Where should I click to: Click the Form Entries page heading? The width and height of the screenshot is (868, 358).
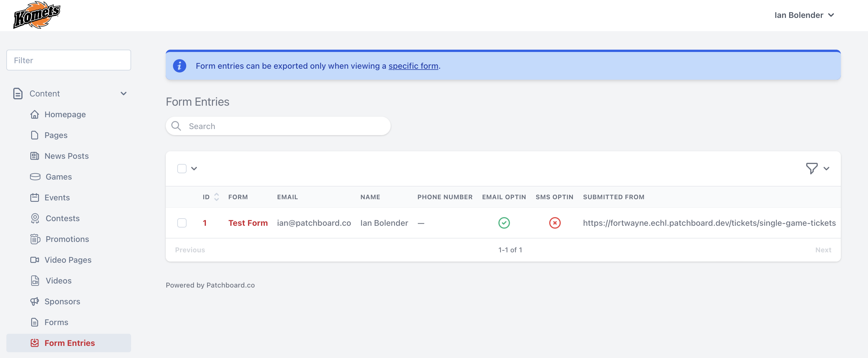198,102
